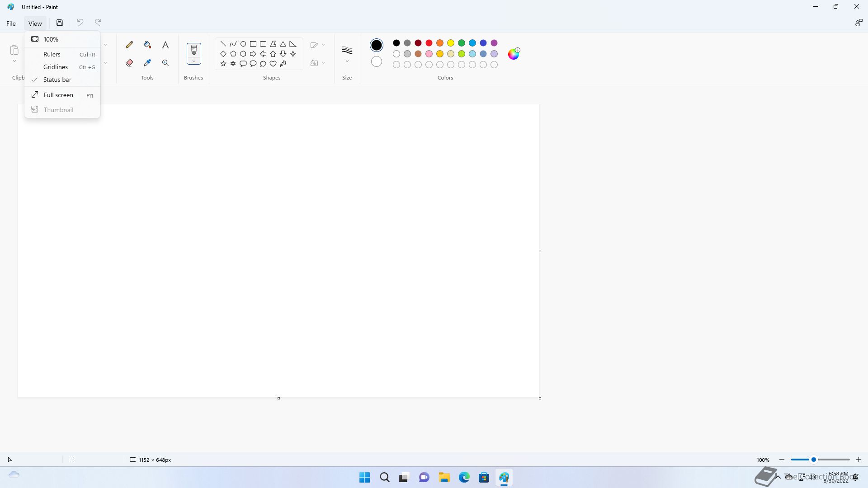The width and height of the screenshot is (868, 488).
Task: Select the Color picker eyedropper tool
Action: click(x=147, y=63)
